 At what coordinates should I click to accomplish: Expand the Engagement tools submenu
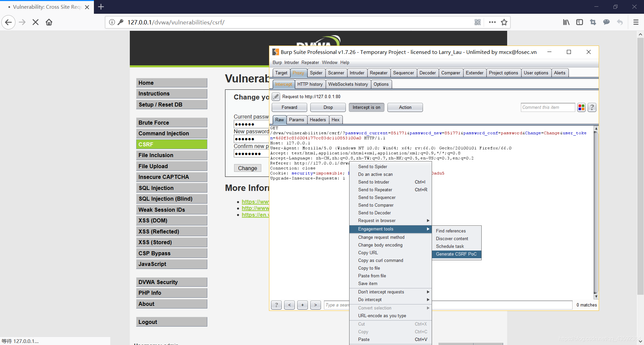click(x=390, y=229)
